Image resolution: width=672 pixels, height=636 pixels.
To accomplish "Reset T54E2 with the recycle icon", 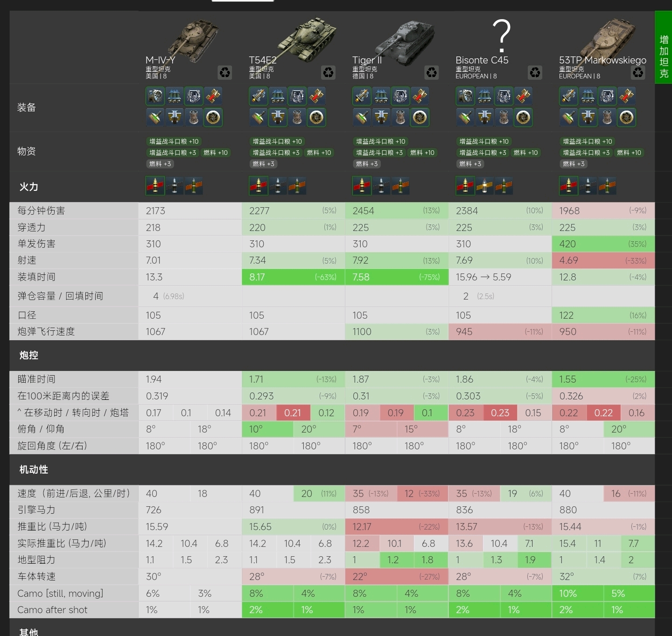I will (329, 72).
